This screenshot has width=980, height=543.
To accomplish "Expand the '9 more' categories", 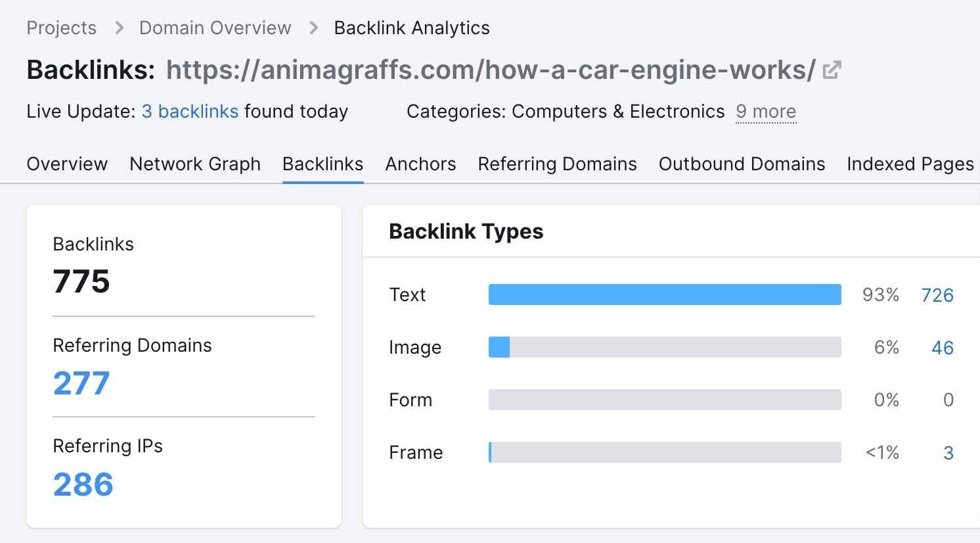I will [x=766, y=112].
